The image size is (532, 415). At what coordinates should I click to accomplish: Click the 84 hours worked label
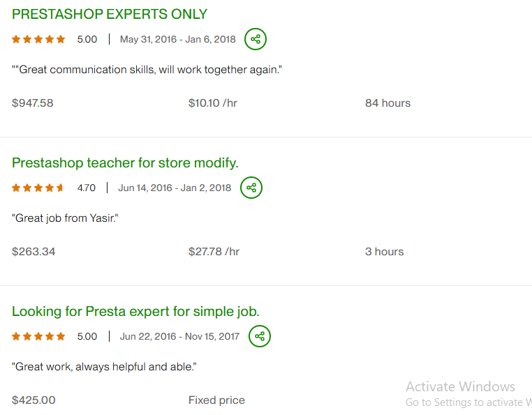(387, 103)
